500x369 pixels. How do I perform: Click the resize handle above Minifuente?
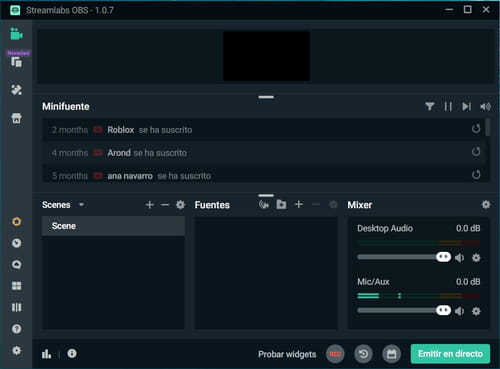[266, 97]
